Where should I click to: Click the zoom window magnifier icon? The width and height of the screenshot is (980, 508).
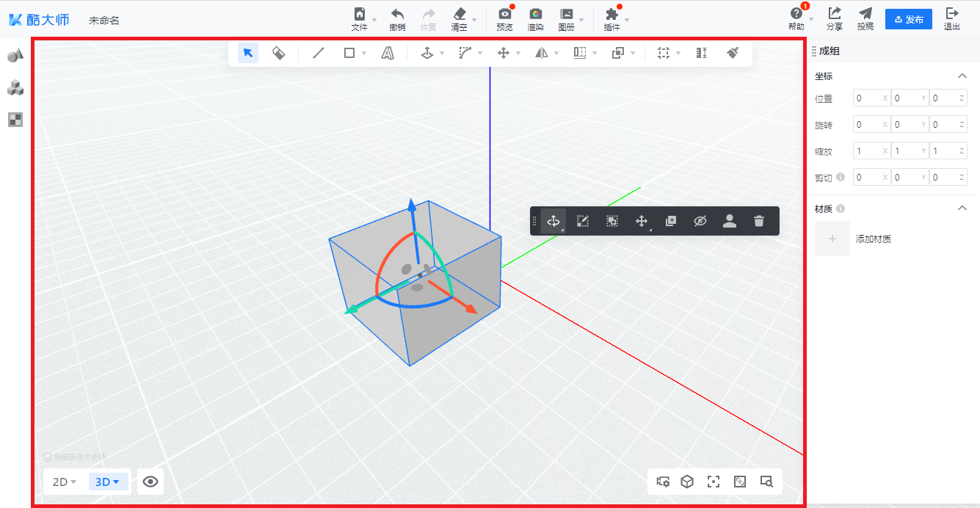click(766, 482)
